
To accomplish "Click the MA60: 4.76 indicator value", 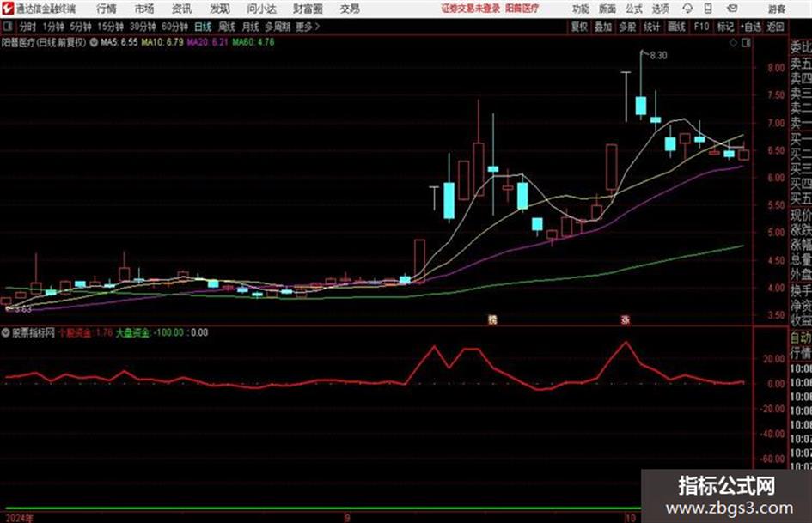I will click(x=253, y=42).
